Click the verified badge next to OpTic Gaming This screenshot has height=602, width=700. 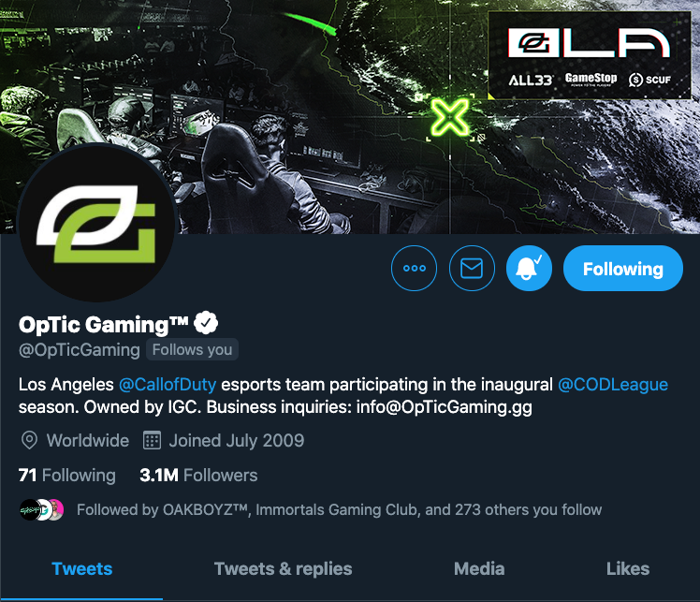[206, 323]
